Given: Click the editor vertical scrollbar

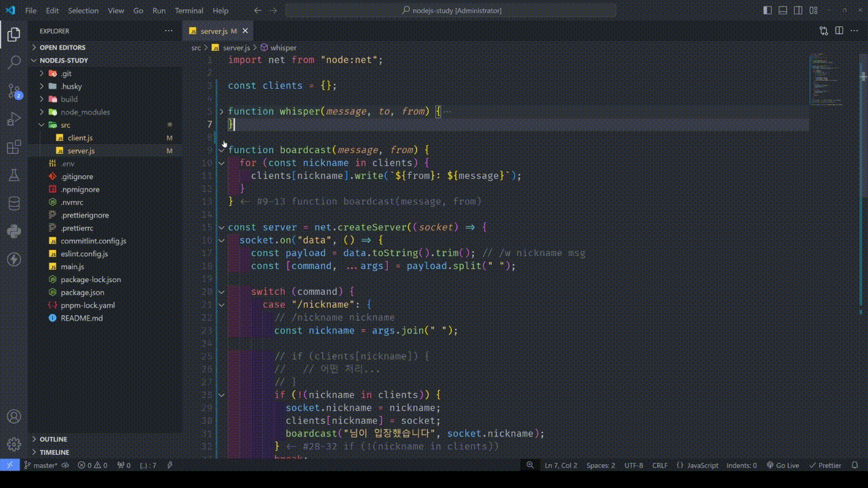Looking at the screenshot, I should coord(863,203).
